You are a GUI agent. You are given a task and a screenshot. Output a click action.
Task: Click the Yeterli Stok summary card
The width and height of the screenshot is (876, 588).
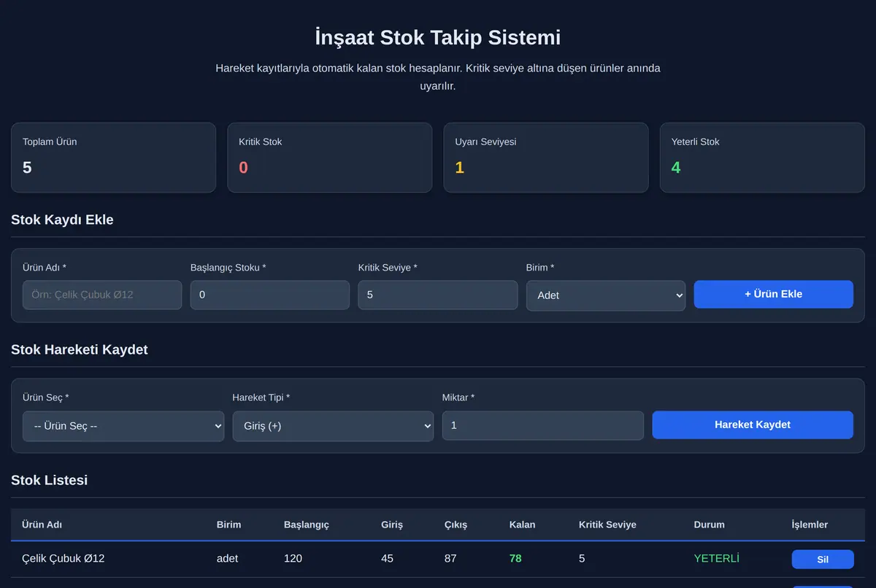762,158
